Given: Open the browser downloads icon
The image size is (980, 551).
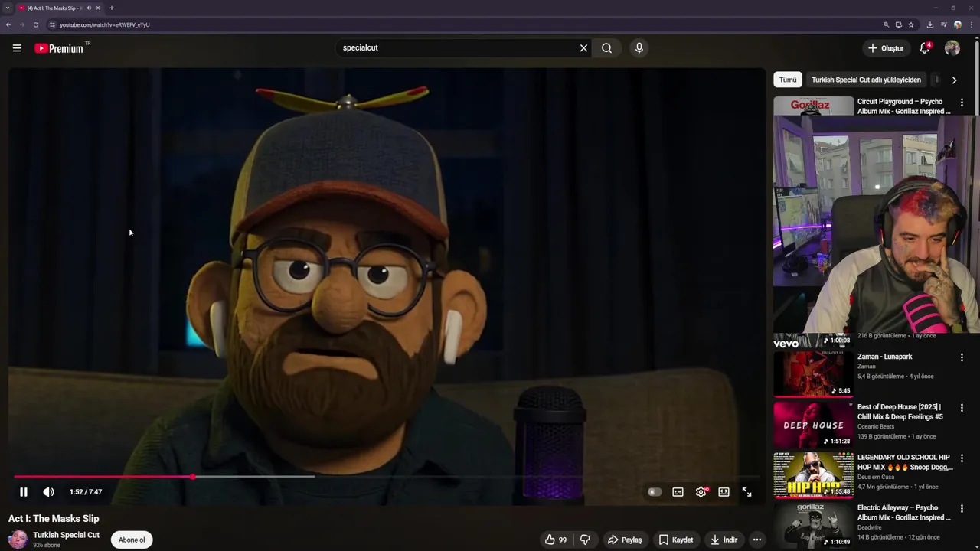Looking at the screenshot, I should coord(930,24).
